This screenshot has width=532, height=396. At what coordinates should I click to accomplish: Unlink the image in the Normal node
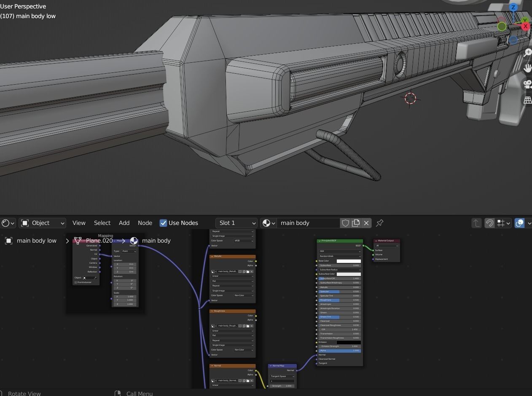(252, 380)
